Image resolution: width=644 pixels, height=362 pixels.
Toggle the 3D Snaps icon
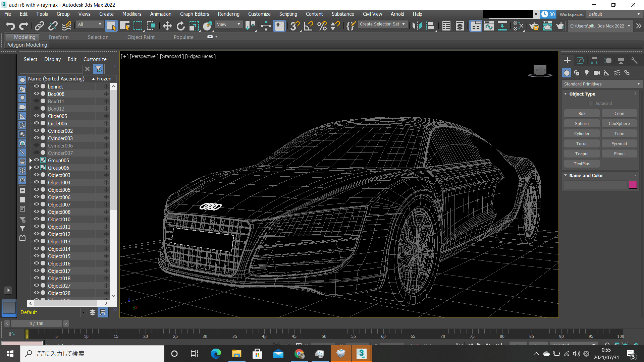click(295, 26)
